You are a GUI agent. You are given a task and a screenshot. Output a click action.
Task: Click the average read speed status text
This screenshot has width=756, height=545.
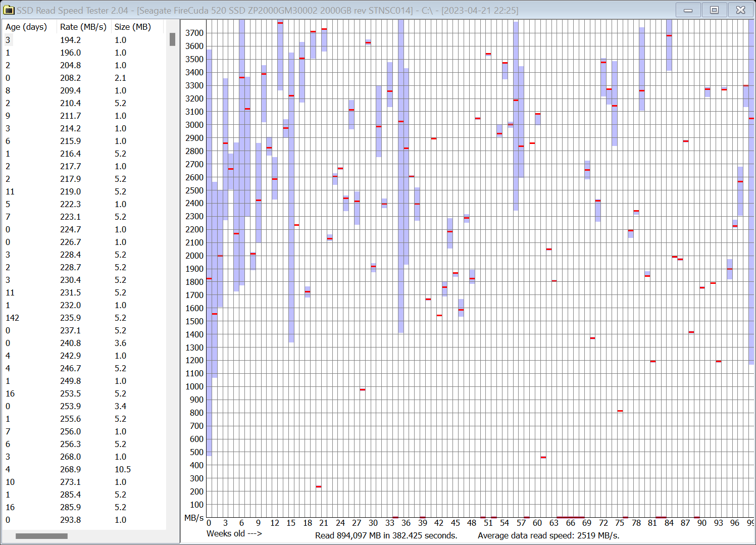(549, 535)
